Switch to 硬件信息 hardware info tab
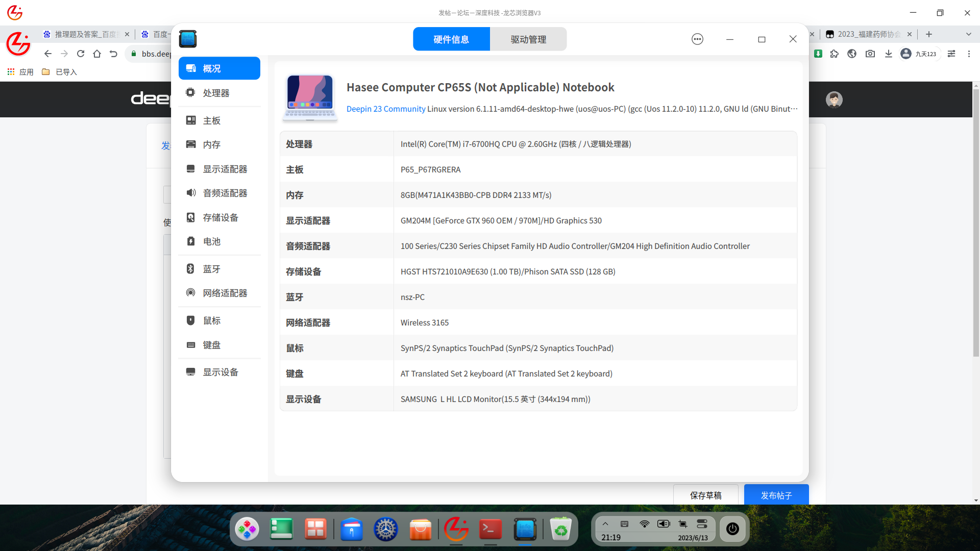 pos(451,39)
